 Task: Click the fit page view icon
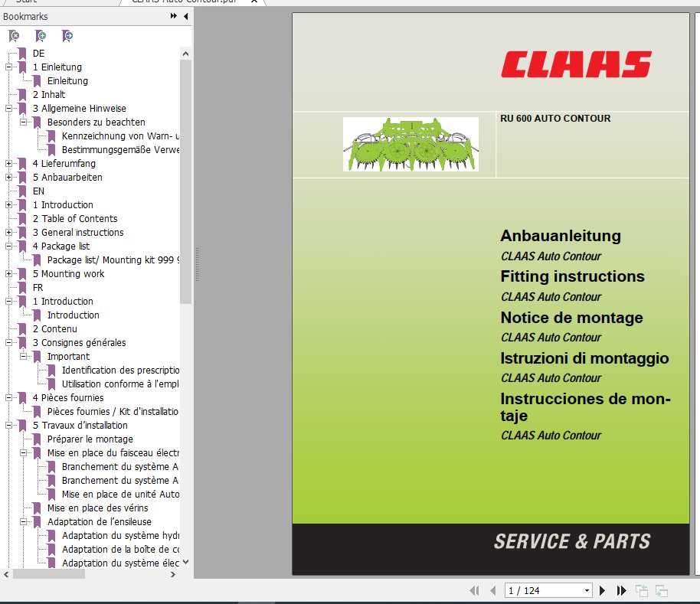(642, 590)
